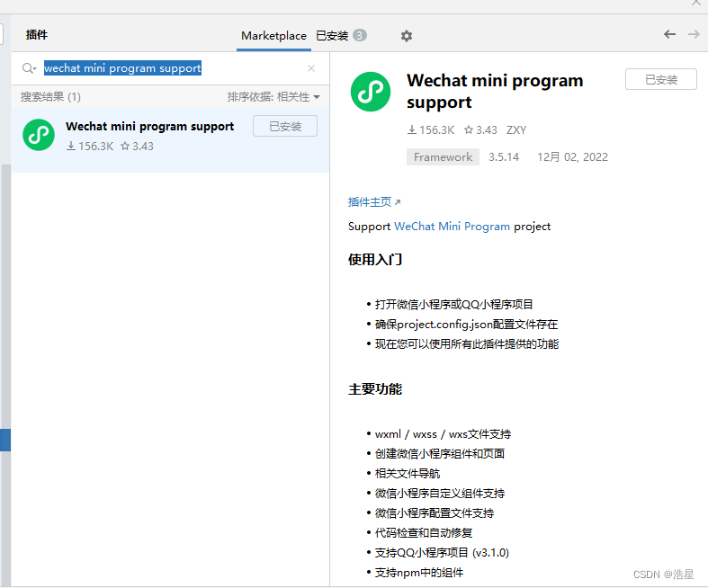
Task: Click the large Wechat plugin logo in details
Action: tap(371, 92)
